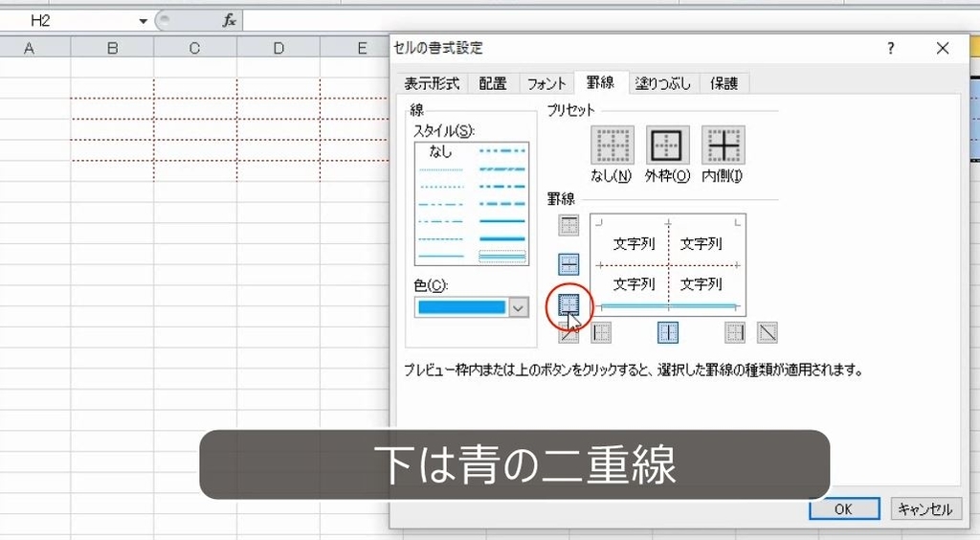Click the キャンセル button
The image size is (980, 540).
925,508
